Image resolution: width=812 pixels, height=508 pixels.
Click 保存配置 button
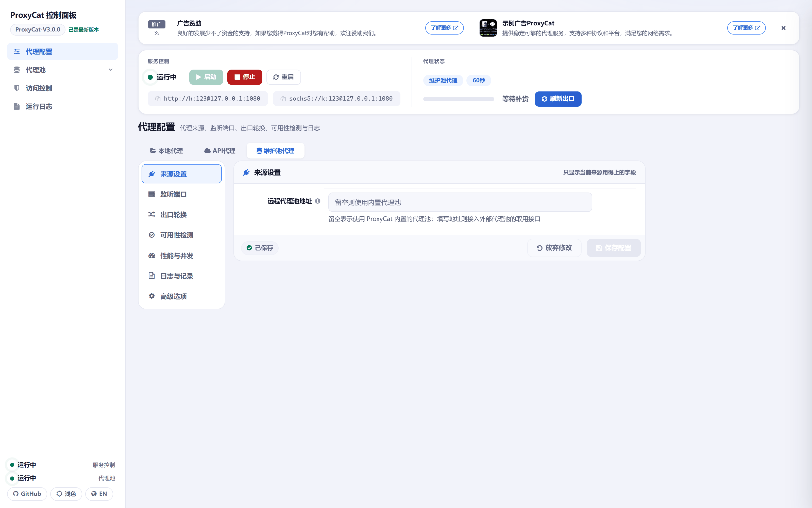(613, 248)
